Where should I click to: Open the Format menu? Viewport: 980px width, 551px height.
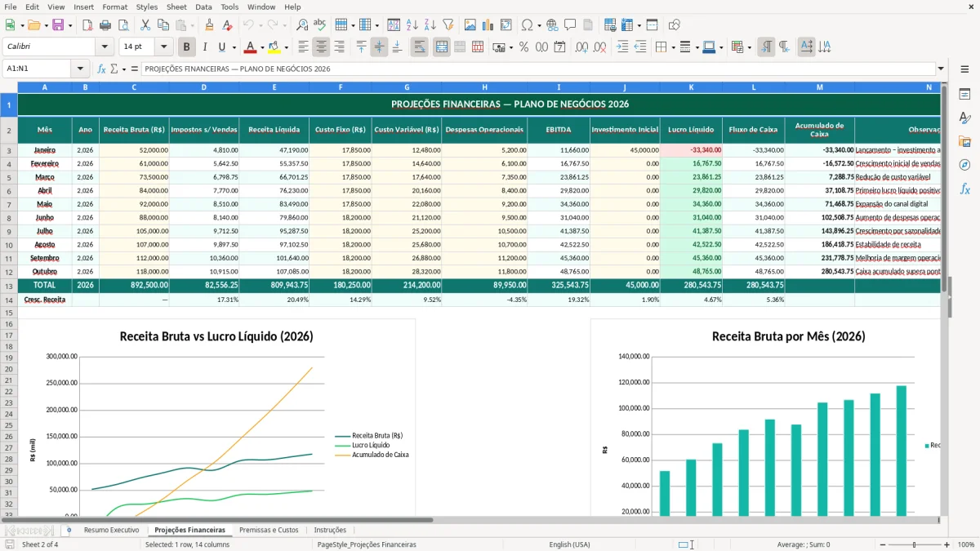pyautogui.click(x=115, y=7)
